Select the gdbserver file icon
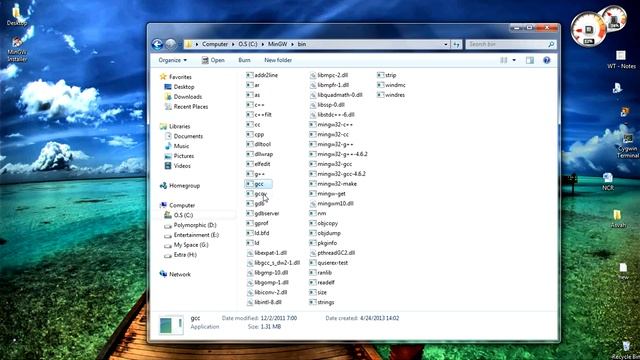This screenshot has height=360, width=640. coord(250,213)
